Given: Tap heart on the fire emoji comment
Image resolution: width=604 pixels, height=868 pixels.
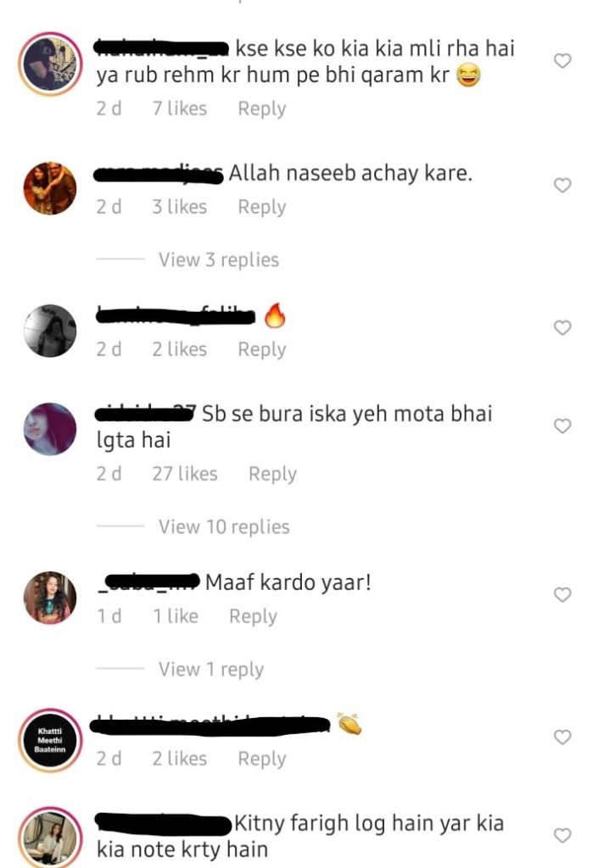Looking at the screenshot, I should [562, 328].
